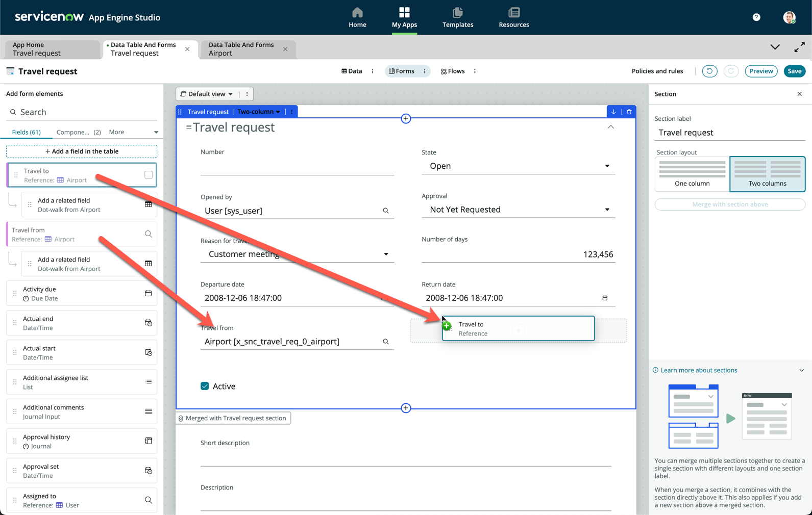Add a section below Travel request
812x515 pixels.
406,408
